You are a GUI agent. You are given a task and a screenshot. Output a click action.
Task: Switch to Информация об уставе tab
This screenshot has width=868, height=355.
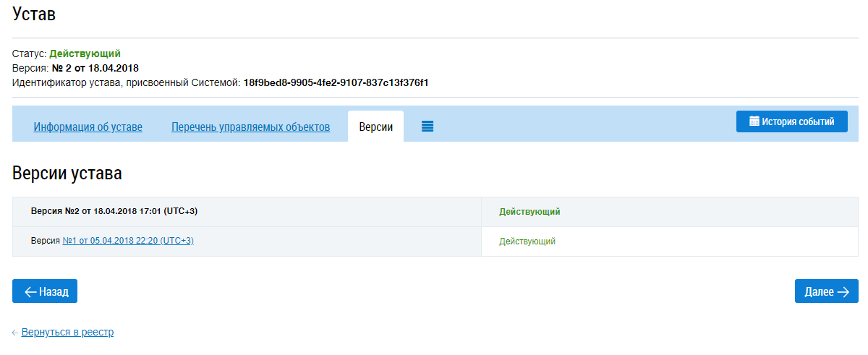coord(88,127)
